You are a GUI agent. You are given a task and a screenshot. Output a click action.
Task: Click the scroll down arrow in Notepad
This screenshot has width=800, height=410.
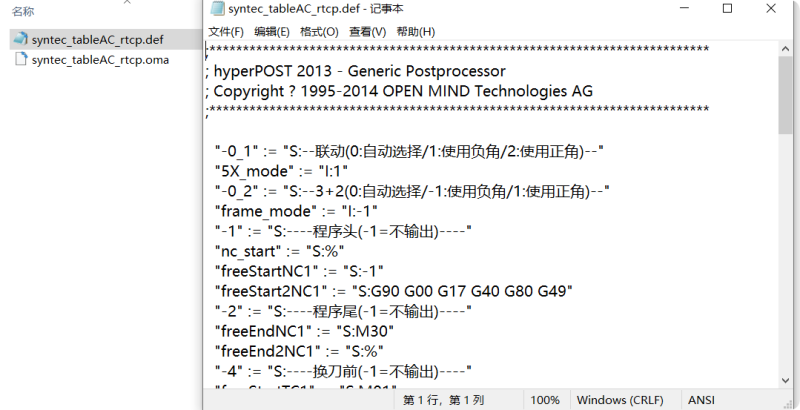tap(785, 380)
